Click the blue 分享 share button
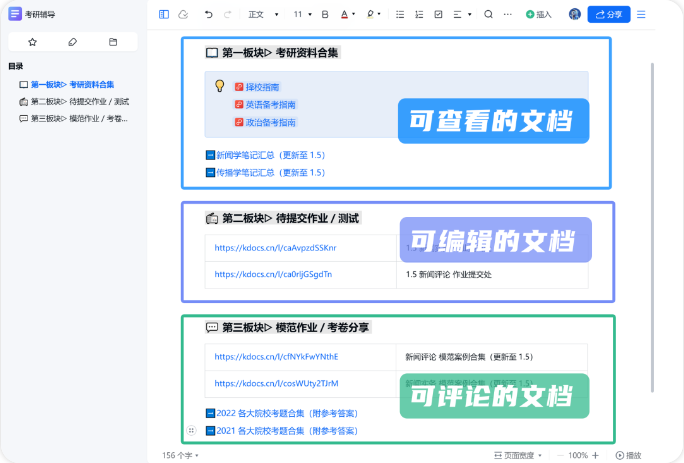Viewport: 684px width, 463px height. coord(609,15)
